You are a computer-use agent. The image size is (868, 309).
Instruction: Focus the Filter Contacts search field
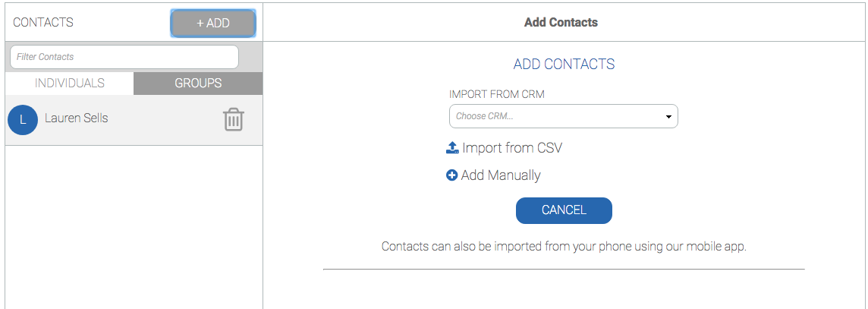point(124,57)
